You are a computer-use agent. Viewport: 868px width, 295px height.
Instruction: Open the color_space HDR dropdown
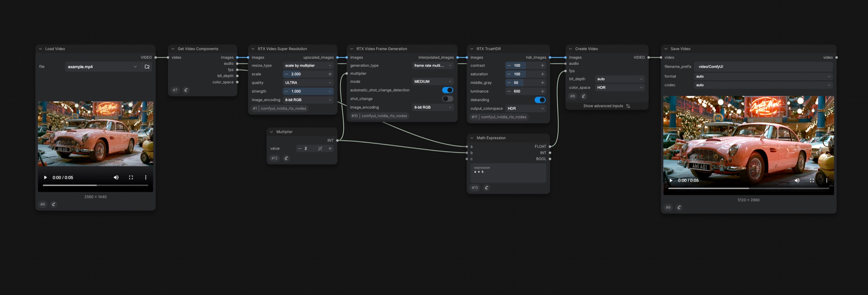click(620, 88)
